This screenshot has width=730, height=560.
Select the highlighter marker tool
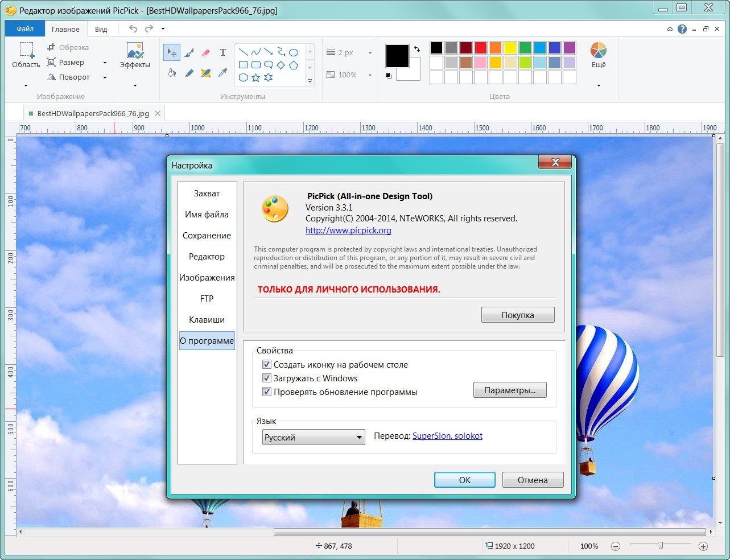tap(206, 73)
